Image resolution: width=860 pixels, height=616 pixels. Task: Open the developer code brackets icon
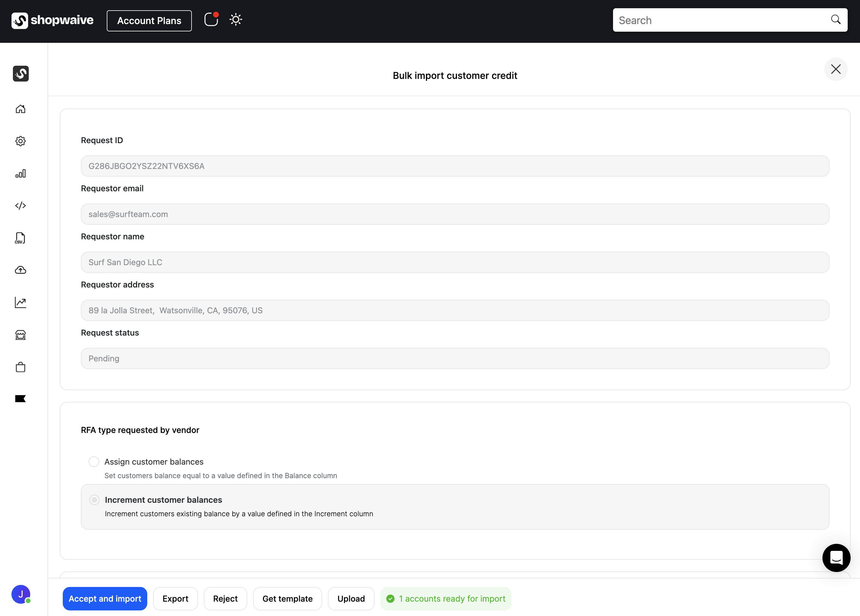pyautogui.click(x=21, y=206)
